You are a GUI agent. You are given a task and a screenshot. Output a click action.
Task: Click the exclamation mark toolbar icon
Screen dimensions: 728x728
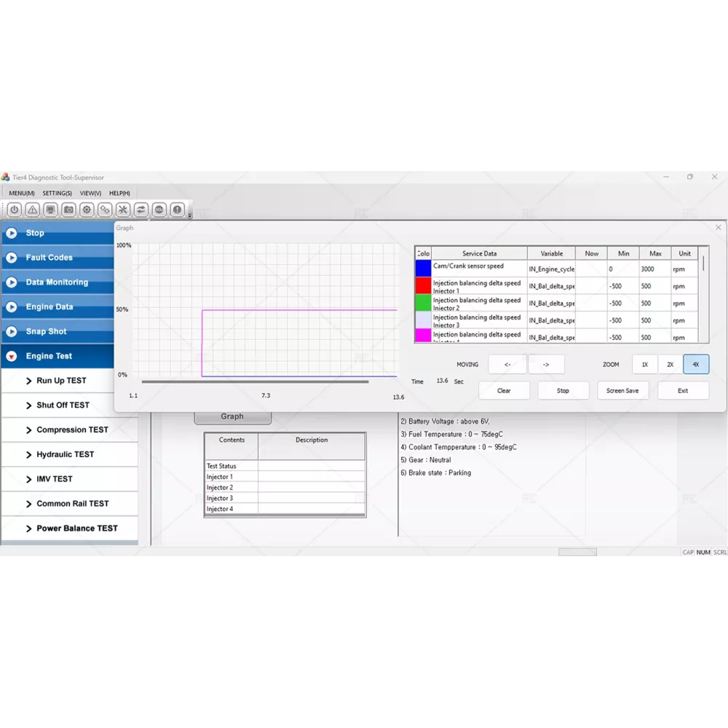click(x=177, y=210)
